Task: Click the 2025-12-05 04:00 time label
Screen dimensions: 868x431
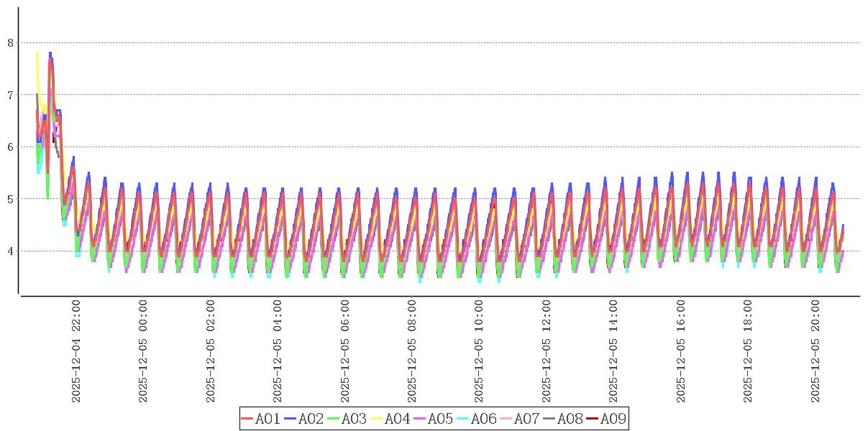Action: pos(278,351)
